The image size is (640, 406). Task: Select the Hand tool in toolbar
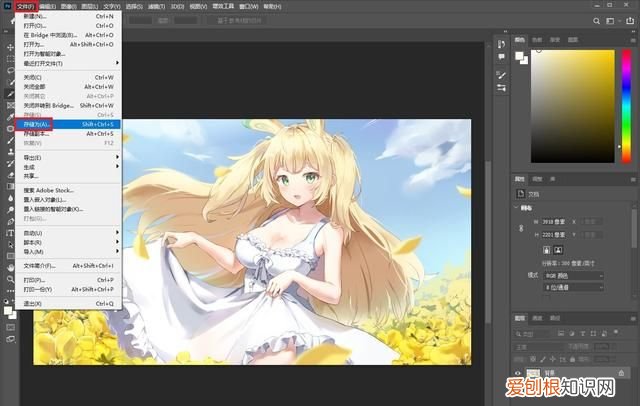[10, 268]
